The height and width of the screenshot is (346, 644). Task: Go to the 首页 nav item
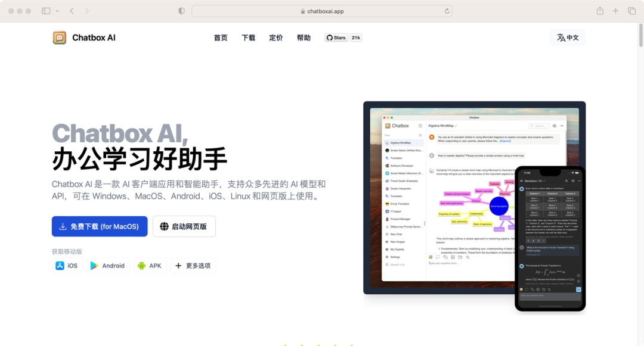(221, 38)
